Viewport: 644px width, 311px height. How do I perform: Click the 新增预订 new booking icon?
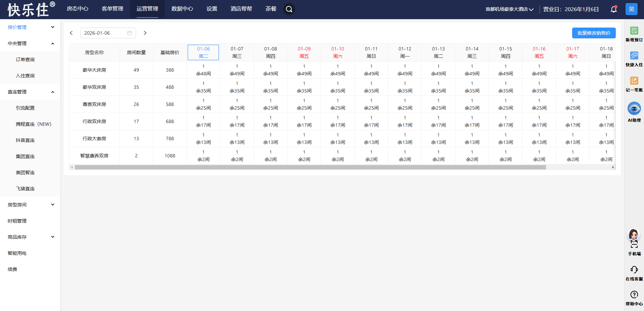(634, 31)
